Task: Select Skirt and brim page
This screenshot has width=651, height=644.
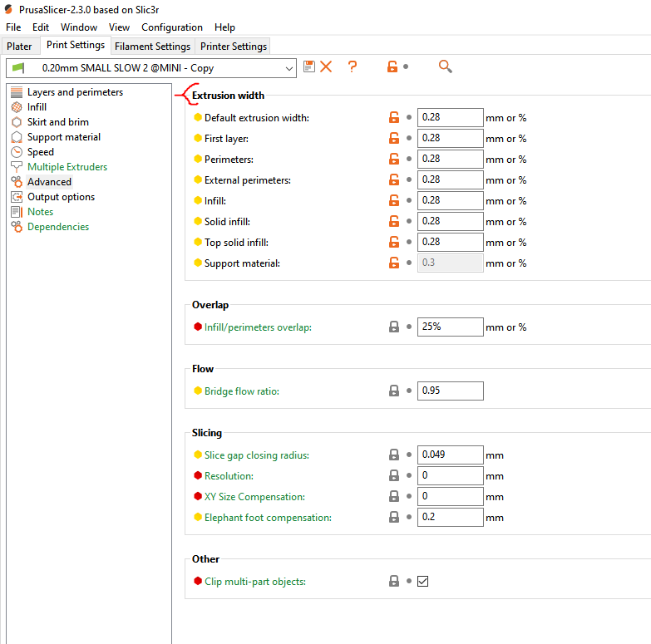Action: pyautogui.click(x=58, y=122)
